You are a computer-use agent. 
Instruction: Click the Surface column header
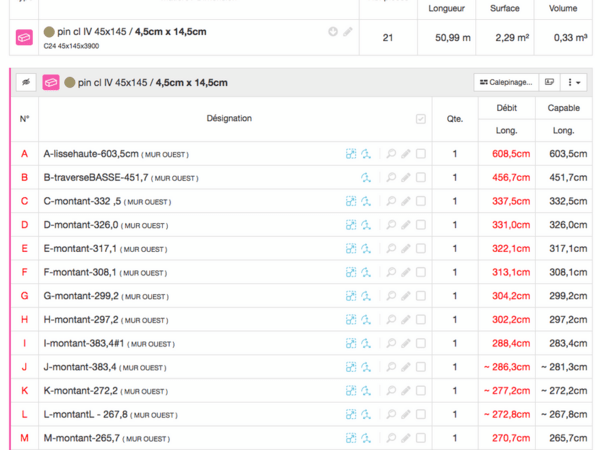(505, 8)
